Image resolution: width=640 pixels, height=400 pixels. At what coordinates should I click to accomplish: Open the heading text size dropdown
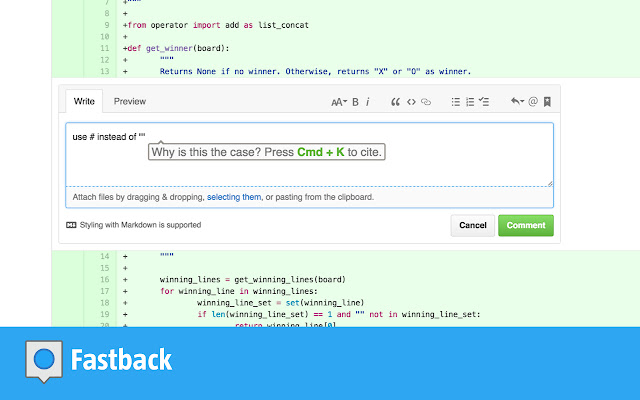(x=338, y=102)
